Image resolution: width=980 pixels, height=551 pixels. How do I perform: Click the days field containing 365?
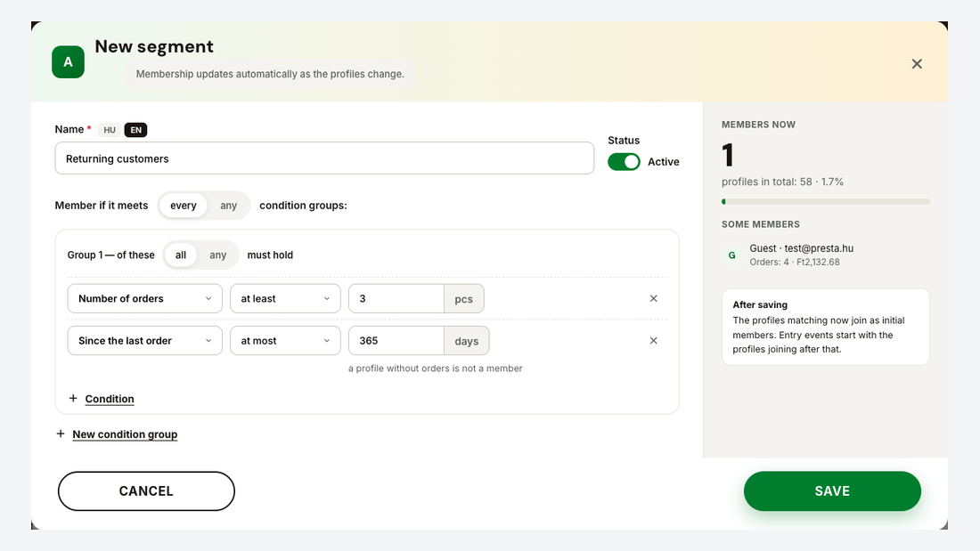tap(396, 340)
